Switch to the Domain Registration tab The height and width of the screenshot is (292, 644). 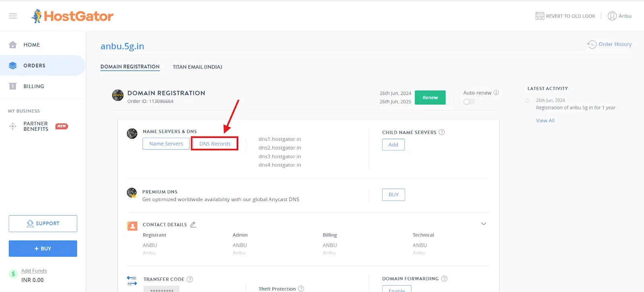pos(130,67)
